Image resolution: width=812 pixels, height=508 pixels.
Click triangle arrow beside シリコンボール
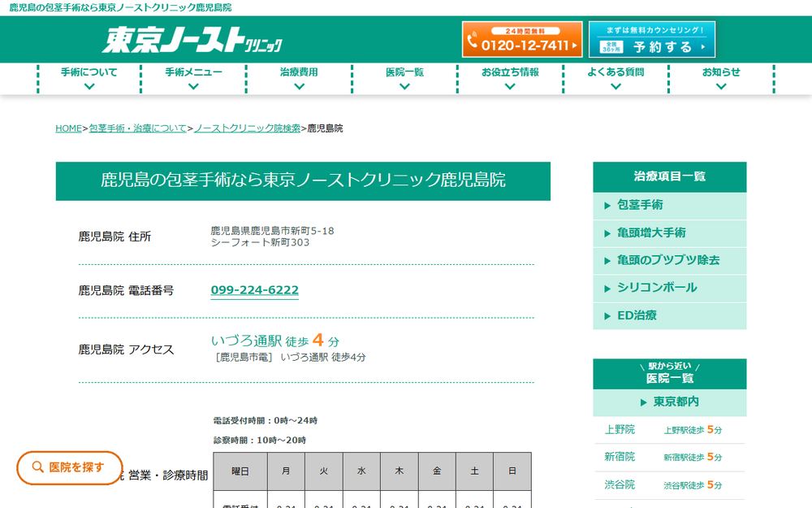[607, 289]
